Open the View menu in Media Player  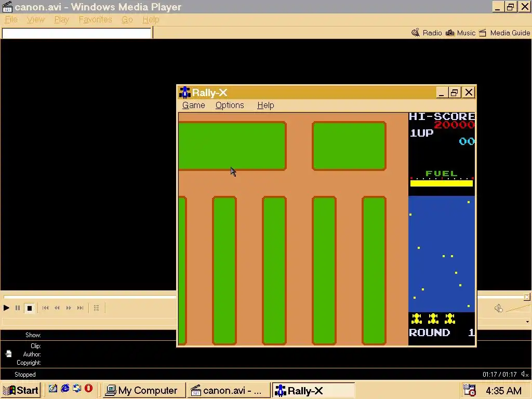click(x=36, y=20)
